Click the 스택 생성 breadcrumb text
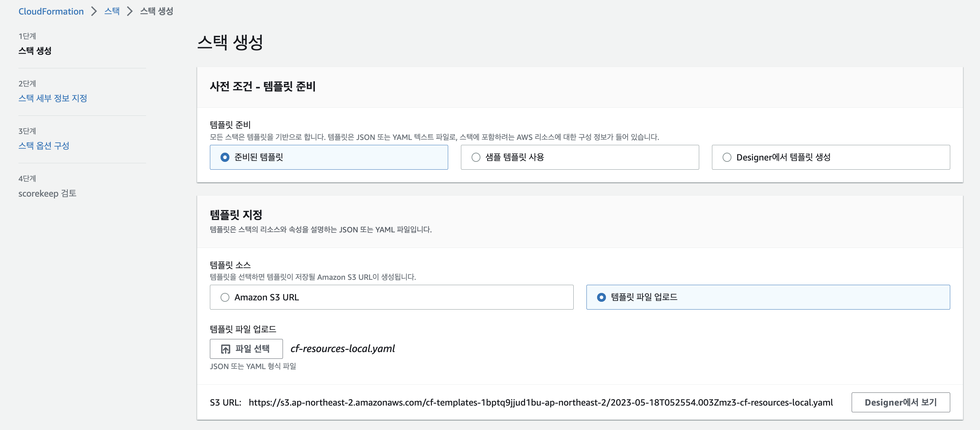 tap(156, 11)
